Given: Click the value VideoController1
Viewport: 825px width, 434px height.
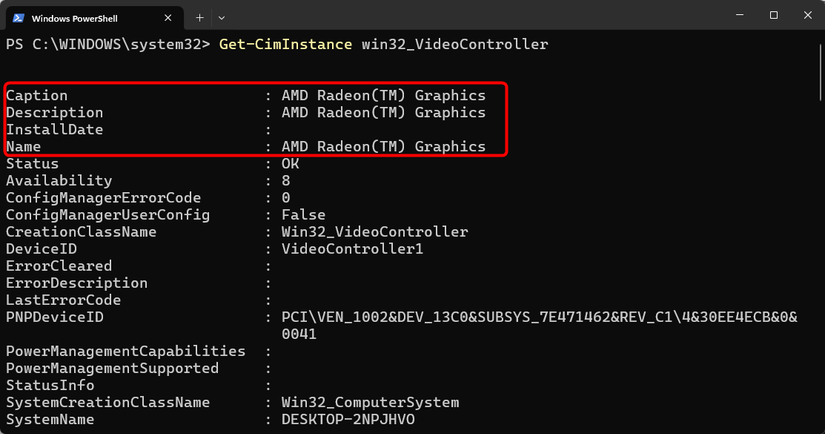Looking at the screenshot, I should 353,249.
